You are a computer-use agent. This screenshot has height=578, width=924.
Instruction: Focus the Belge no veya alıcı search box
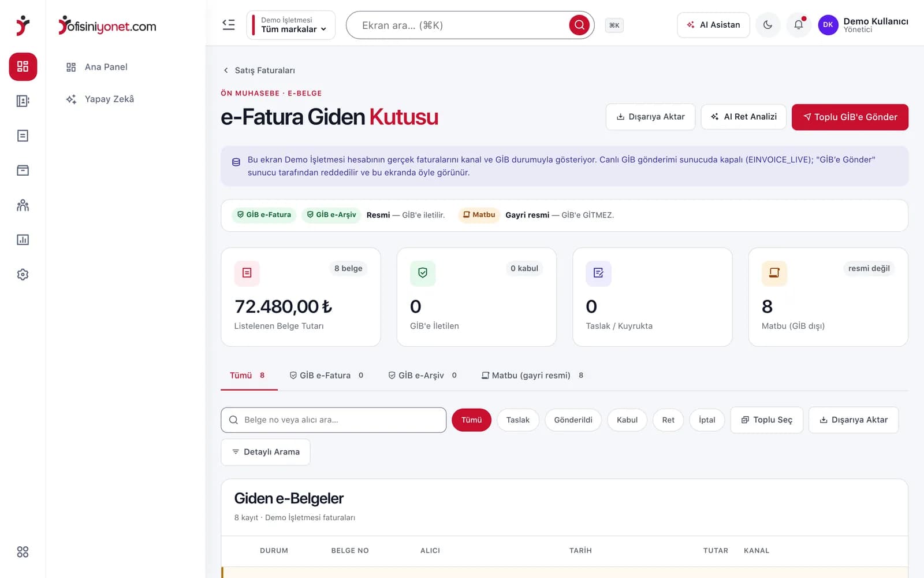[x=333, y=420]
